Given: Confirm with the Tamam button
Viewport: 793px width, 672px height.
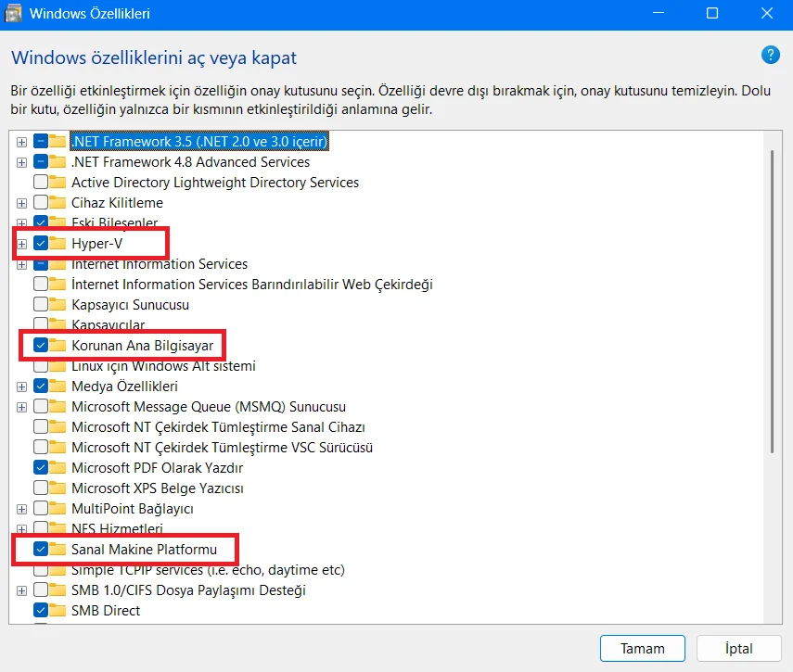Looking at the screenshot, I should (x=643, y=648).
